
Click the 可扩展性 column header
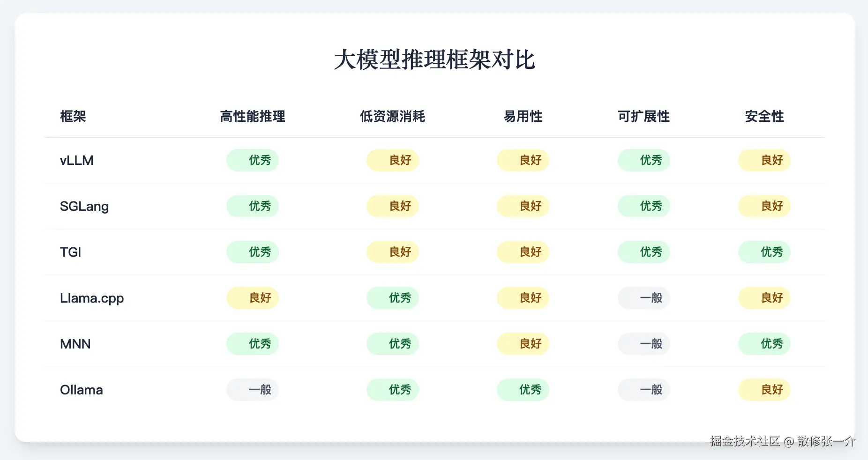644,116
